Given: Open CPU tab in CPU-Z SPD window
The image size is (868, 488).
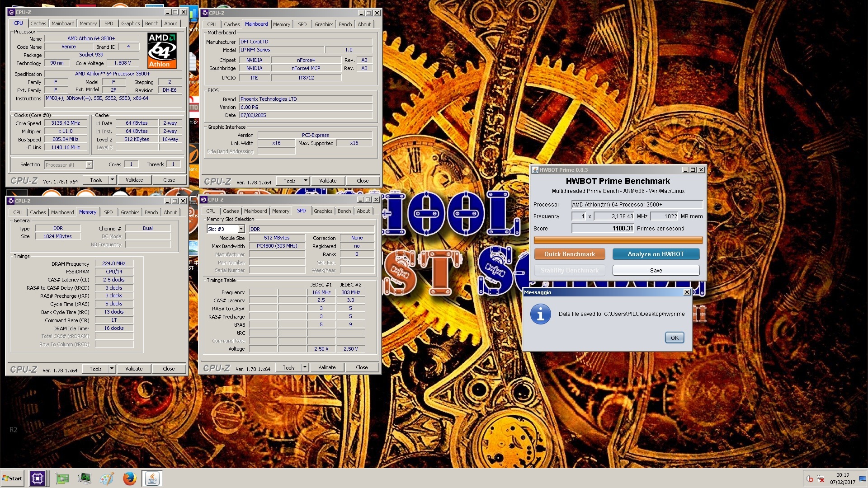Looking at the screenshot, I should coord(211,211).
